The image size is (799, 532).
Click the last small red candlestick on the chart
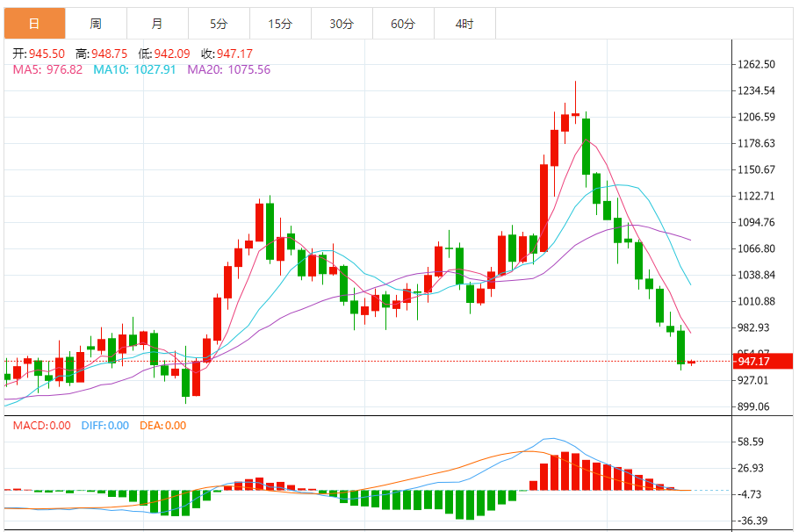(692, 363)
